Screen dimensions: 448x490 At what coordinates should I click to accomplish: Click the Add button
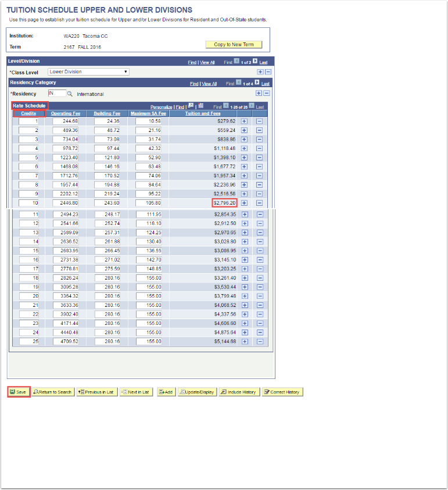[x=166, y=392]
